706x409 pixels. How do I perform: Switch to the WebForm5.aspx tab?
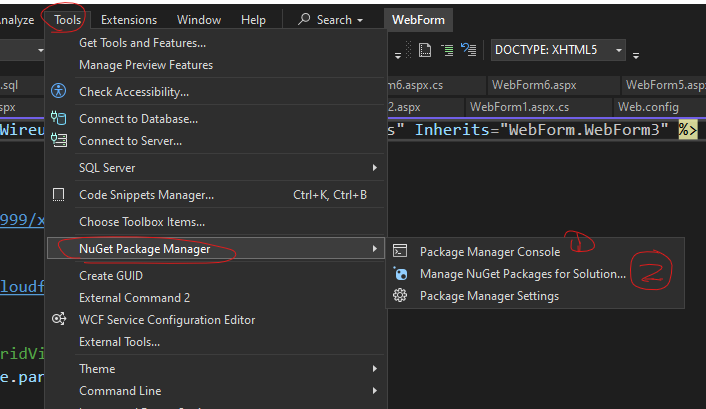665,85
